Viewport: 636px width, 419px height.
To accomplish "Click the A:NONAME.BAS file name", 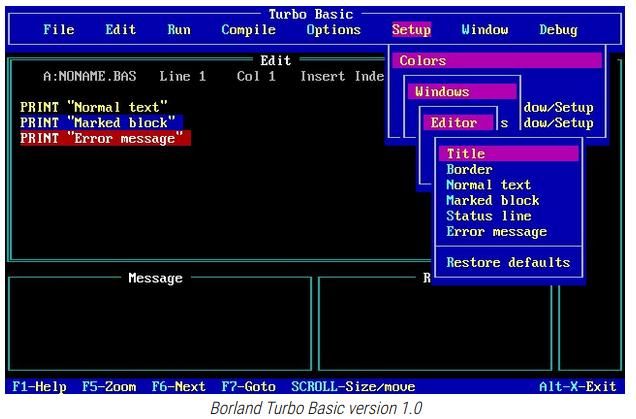I will (x=90, y=76).
